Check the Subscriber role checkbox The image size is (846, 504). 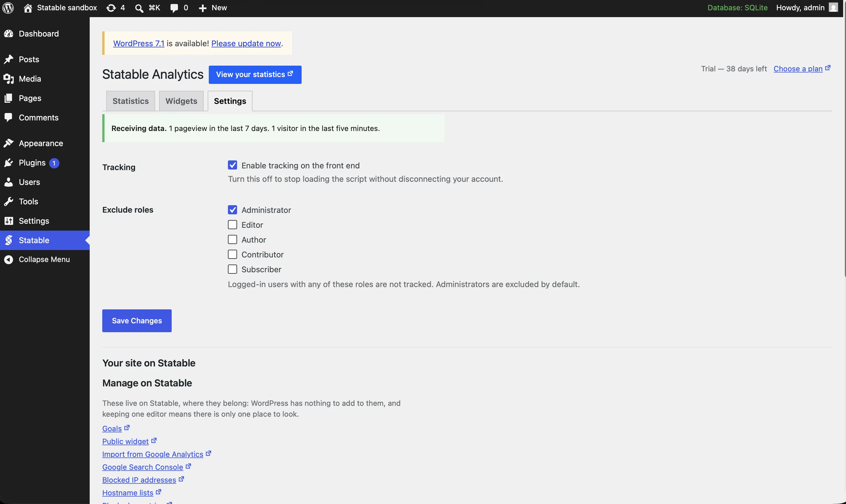tap(232, 269)
